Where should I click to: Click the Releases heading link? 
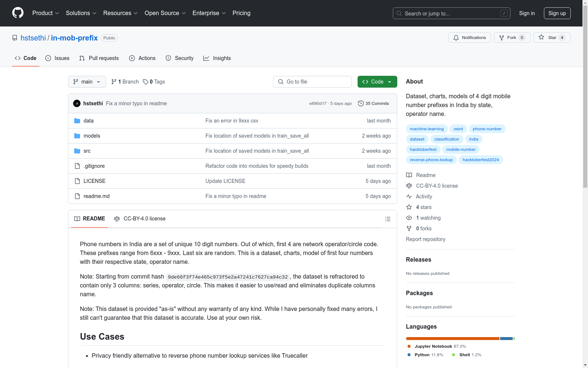point(419,259)
